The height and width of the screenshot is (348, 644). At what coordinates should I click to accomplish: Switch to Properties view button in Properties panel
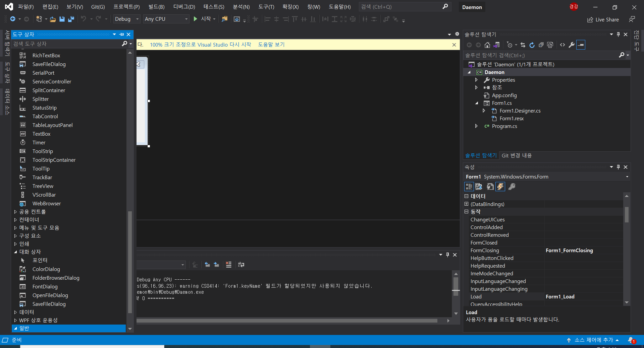[490, 187]
